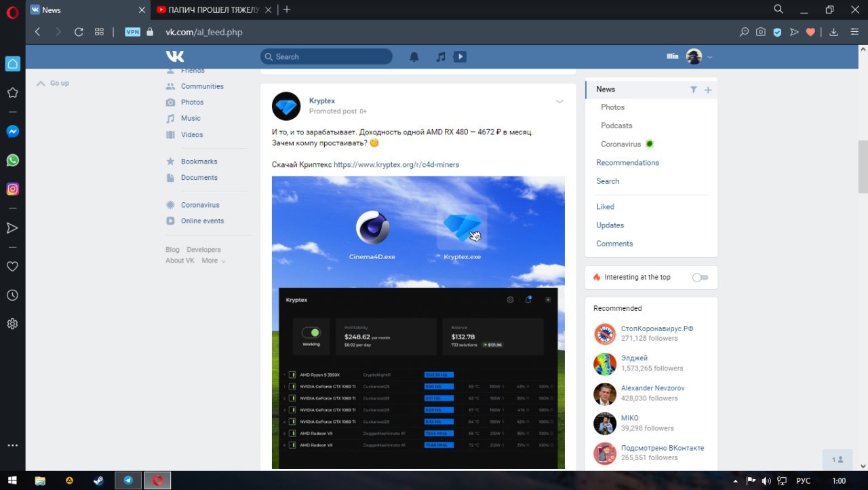Click the address bar URL vk.com/al_feed.php
The width and height of the screenshot is (868, 490).
204,32
